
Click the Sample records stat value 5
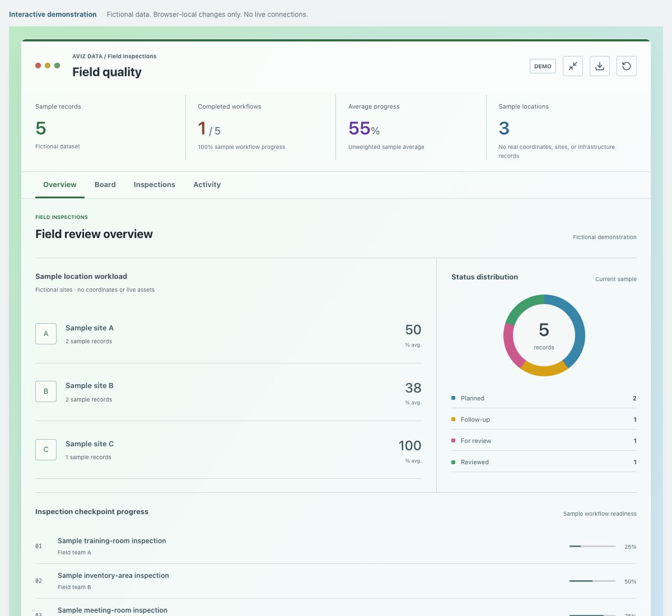point(41,128)
